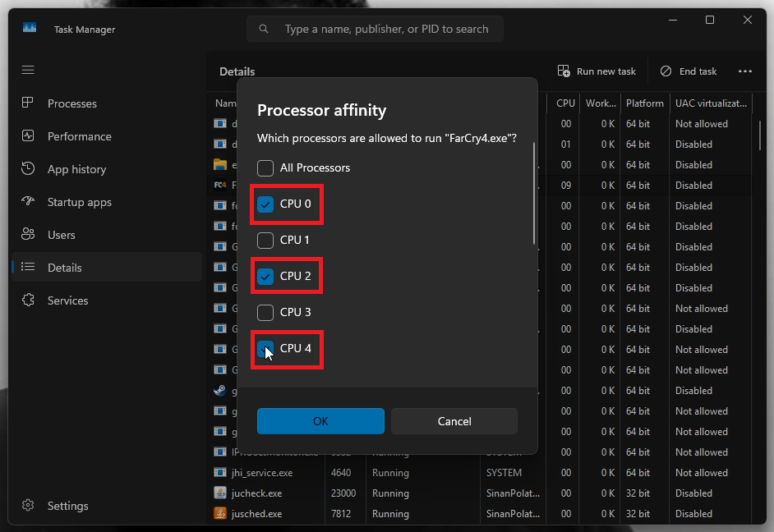Click the Services puzzle icon
The image size is (774, 532).
coord(28,300)
